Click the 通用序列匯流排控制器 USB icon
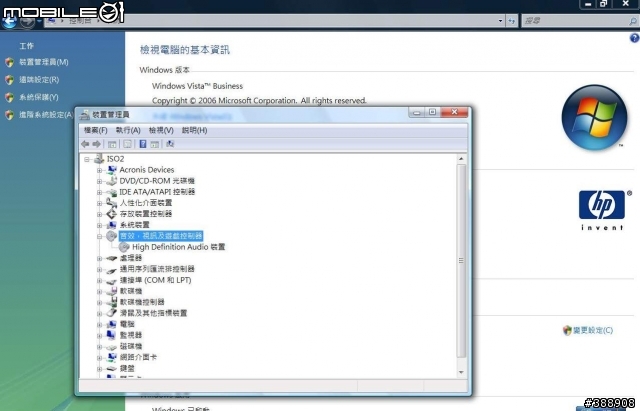640x411 pixels. 112,269
